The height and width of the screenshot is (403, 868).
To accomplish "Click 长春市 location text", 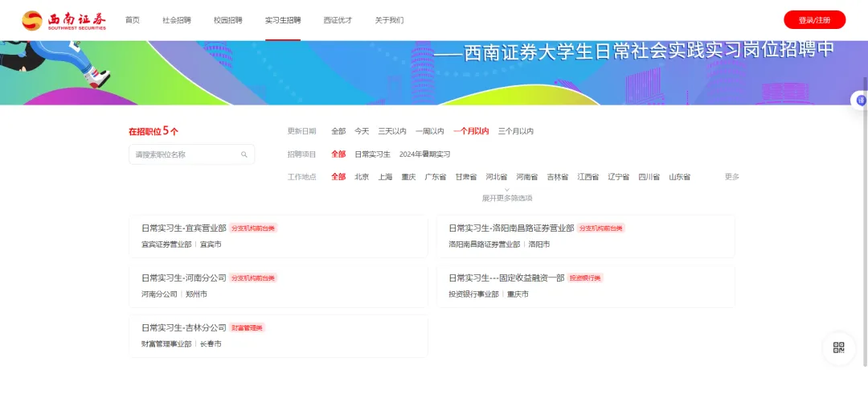I will tap(211, 343).
